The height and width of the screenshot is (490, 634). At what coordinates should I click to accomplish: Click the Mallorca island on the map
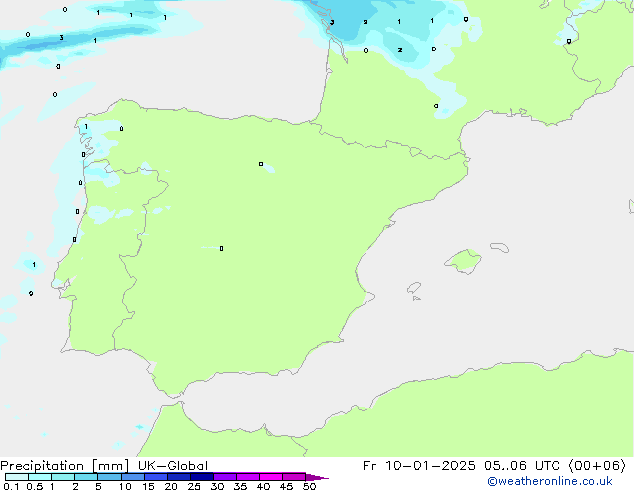pos(463,261)
